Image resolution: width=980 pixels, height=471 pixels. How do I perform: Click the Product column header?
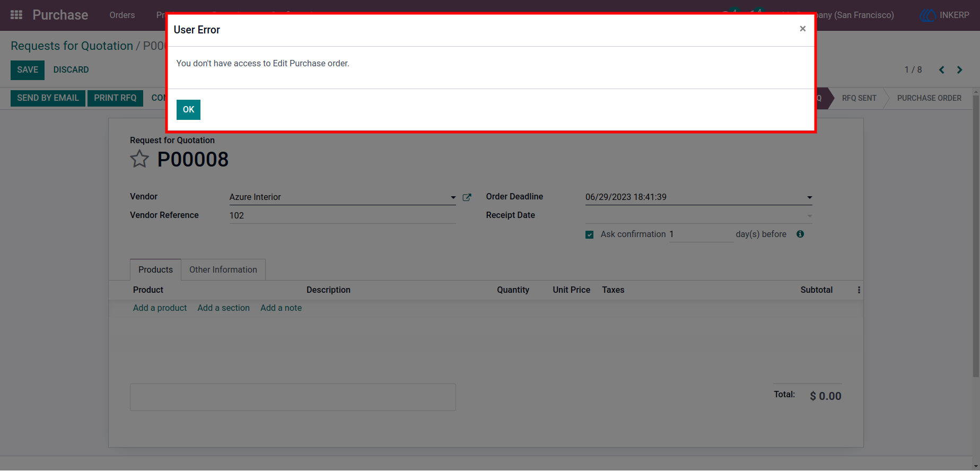click(148, 290)
